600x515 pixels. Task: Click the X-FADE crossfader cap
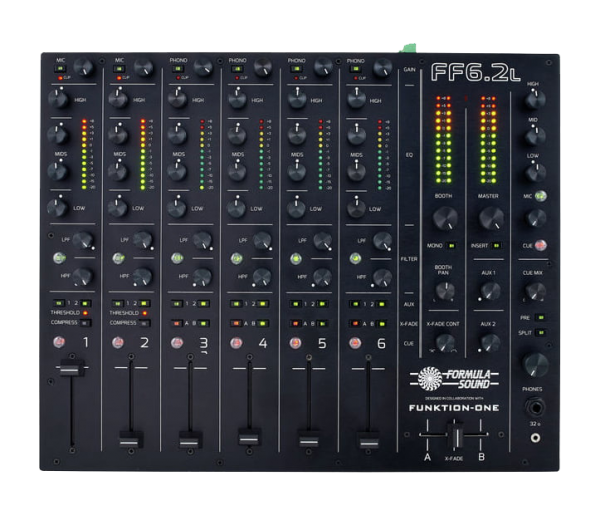click(x=456, y=435)
